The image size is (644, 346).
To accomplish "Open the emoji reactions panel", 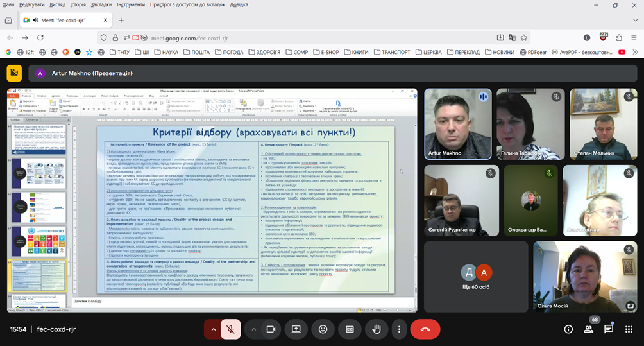I will [323, 329].
